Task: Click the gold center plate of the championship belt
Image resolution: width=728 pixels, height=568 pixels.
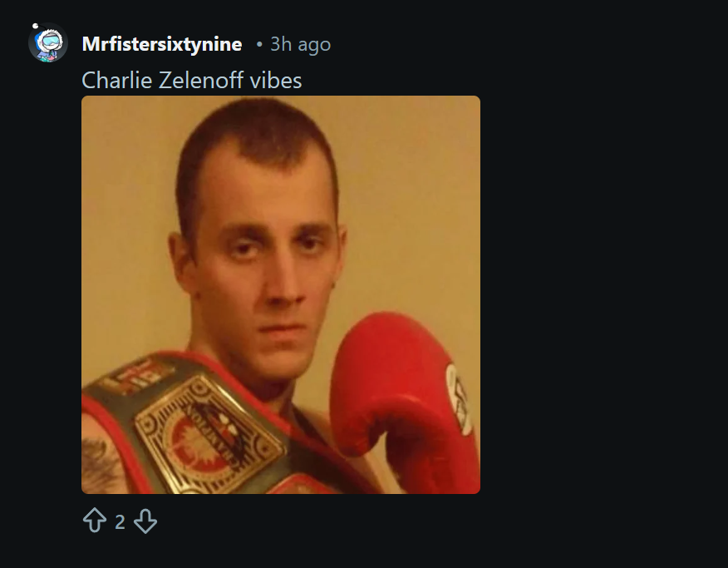Action: click(x=209, y=434)
